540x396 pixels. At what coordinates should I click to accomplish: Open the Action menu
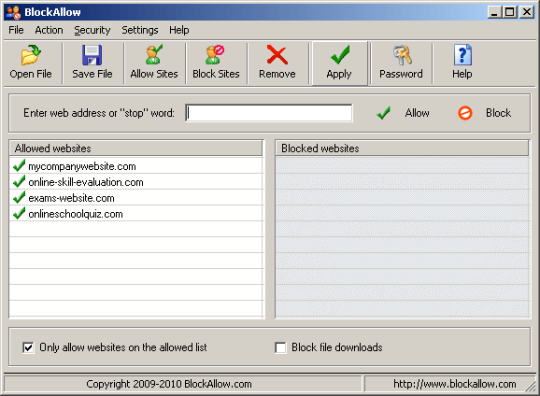[x=49, y=30]
